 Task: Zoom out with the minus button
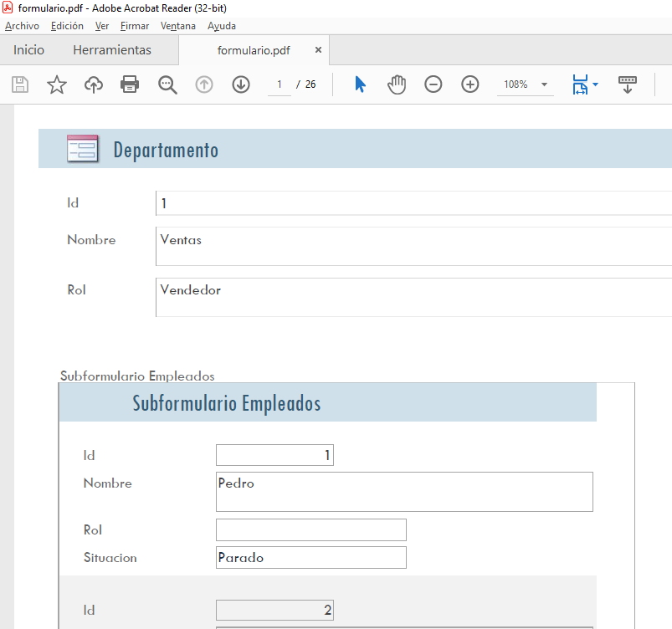(433, 84)
